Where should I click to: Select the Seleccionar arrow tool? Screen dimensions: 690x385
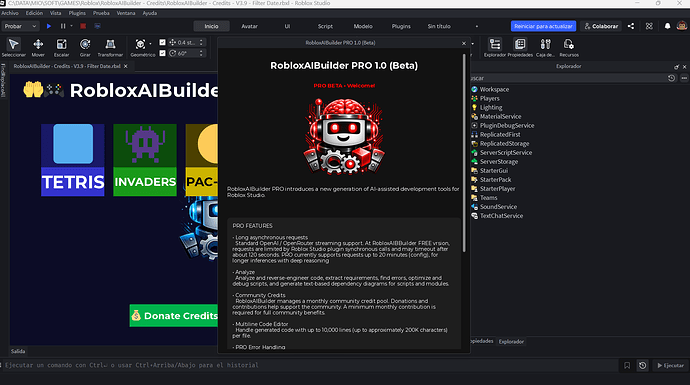coord(14,47)
